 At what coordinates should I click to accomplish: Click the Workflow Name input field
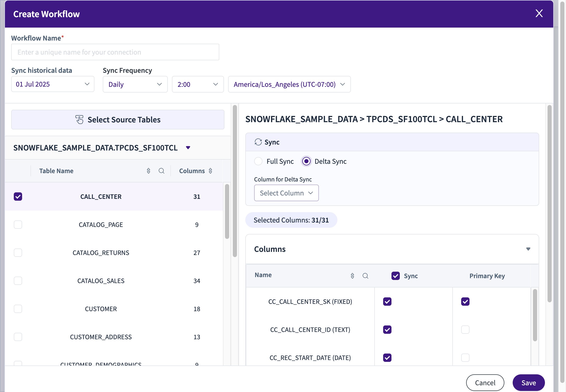point(115,52)
